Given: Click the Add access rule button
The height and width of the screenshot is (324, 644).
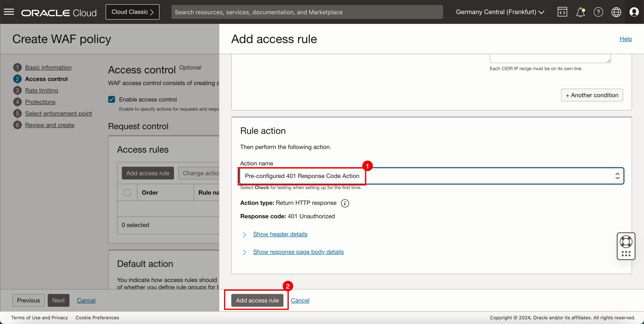Looking at the screenshot, I should tap(257, 300).
